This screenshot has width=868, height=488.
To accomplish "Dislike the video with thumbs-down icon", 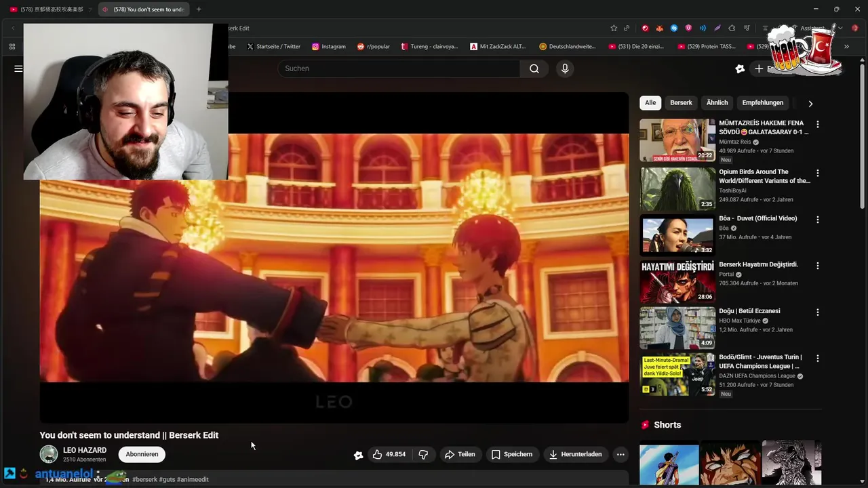I will (x=423, y=454).
